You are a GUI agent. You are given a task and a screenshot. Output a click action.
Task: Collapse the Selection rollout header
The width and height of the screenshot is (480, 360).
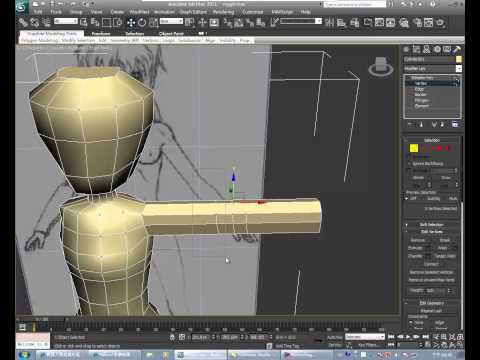click(x=432, y=140)
